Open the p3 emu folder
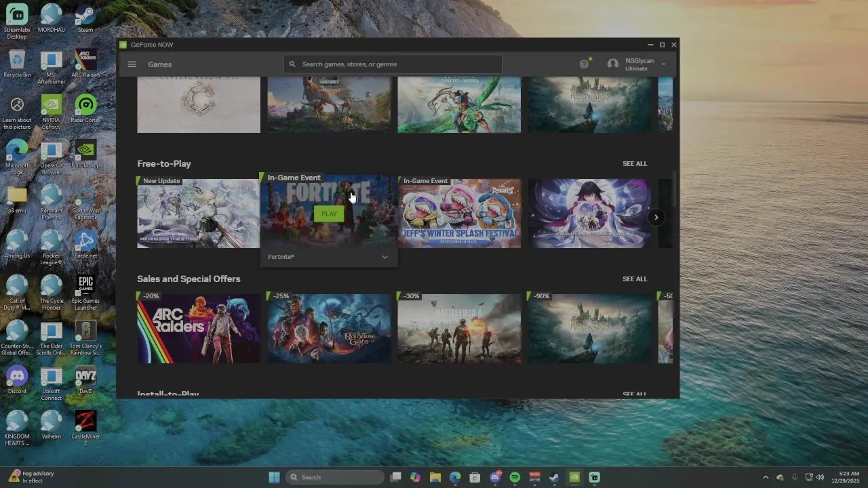This screenshot has height=488, width=868. [17, 199]
